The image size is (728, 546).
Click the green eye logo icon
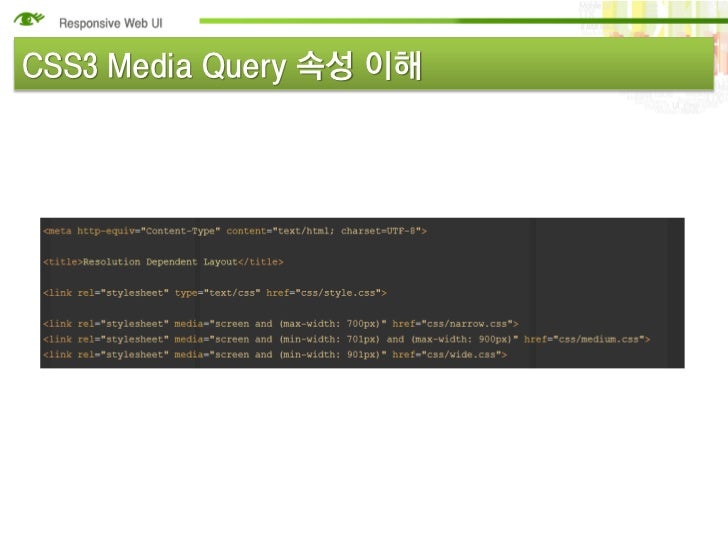29,19
